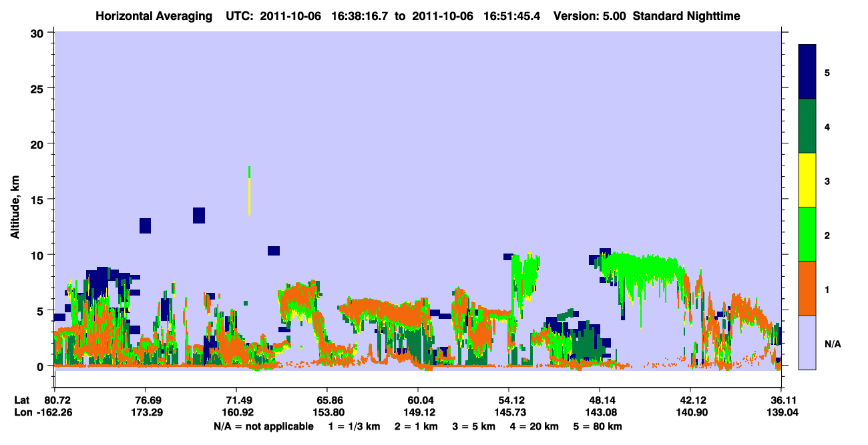Click the dark blue legend swatch labeled 5
Image resolution: width=868 pixels, height=445 pixels.
pyautogui.click(x=807, y=72)
